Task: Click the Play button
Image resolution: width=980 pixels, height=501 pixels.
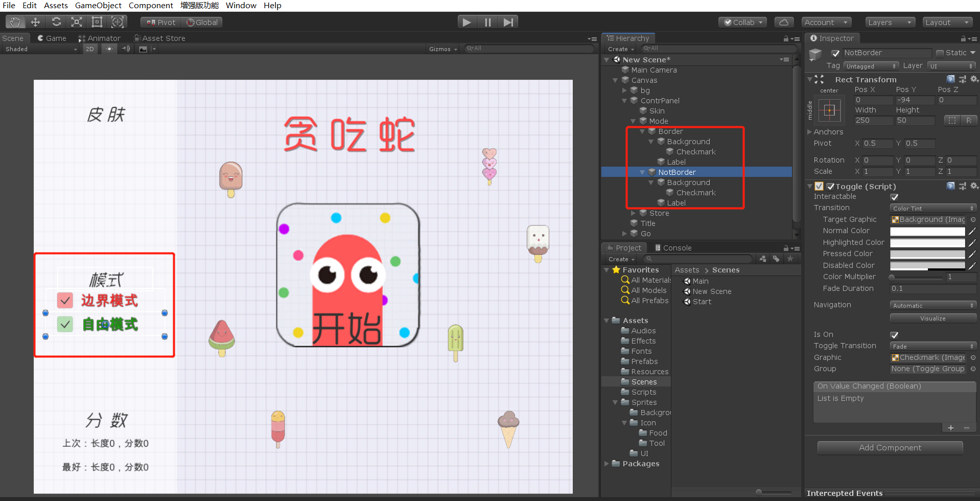Action: (466, 22)
